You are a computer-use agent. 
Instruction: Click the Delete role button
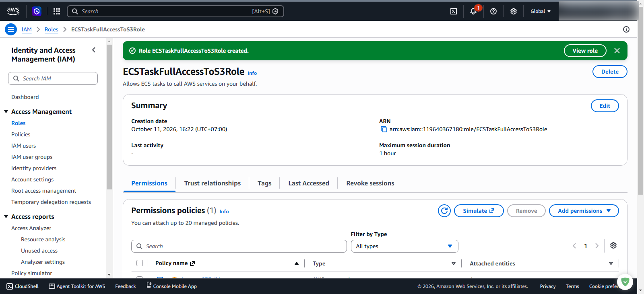(610, 72)
